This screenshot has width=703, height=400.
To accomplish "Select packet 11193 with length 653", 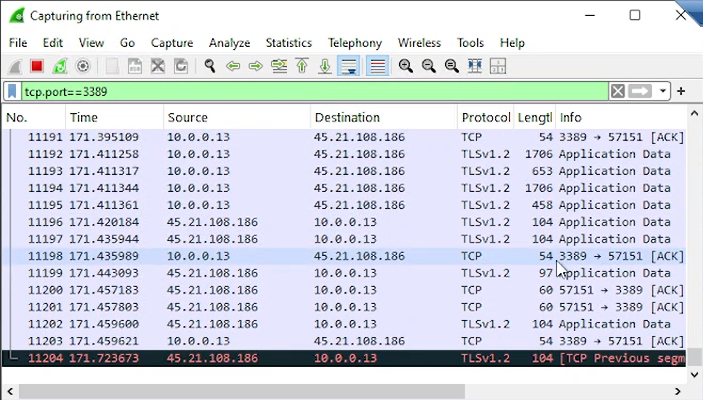I will tap(344, 171).
